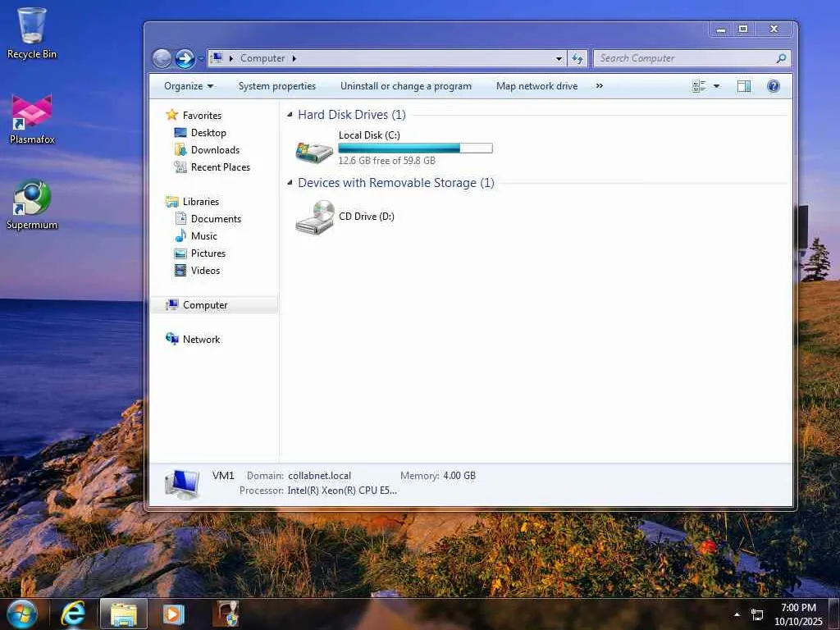The height and width of the screenshot is (630, 840).
Task: Click the Intel(R) Xeon(R) processor value
Action: tap(342, 491)
